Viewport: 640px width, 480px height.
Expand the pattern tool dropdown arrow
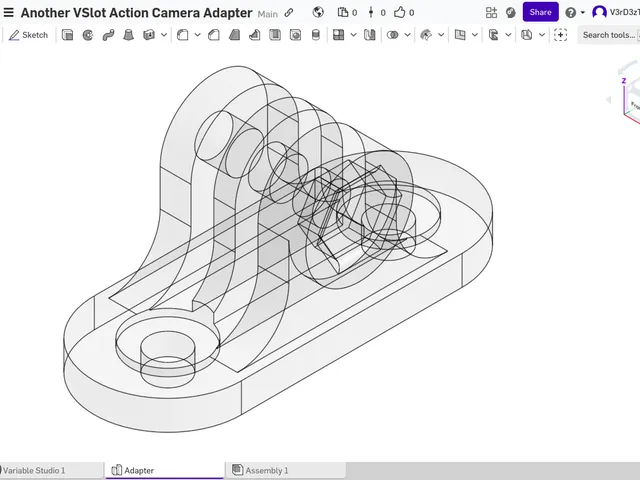[353, 35]
